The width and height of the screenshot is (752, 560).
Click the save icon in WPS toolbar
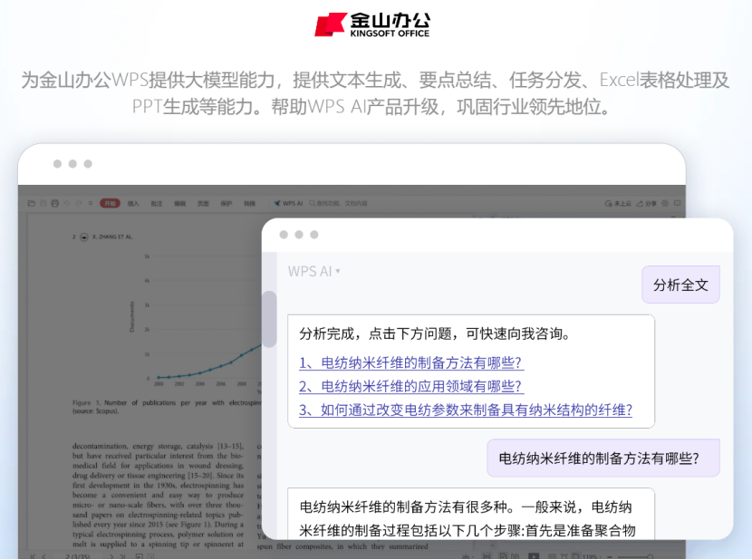tap(43, 204)
